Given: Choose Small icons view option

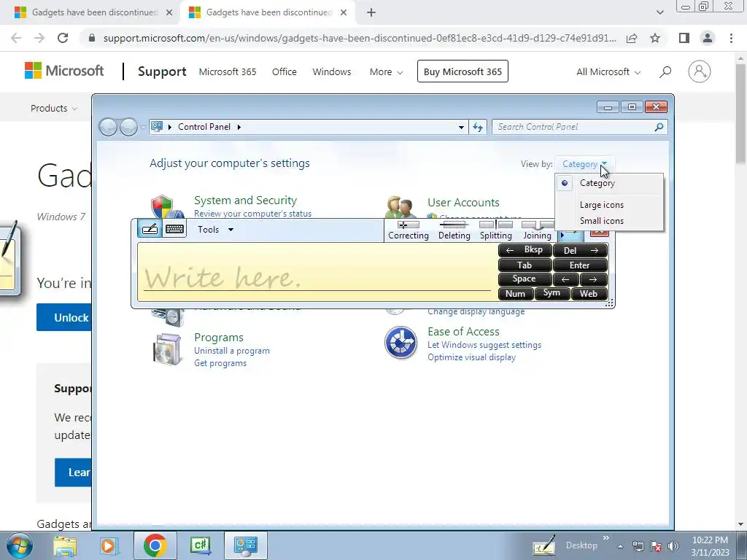Looking at the screenshot, I should coord(609,220).
